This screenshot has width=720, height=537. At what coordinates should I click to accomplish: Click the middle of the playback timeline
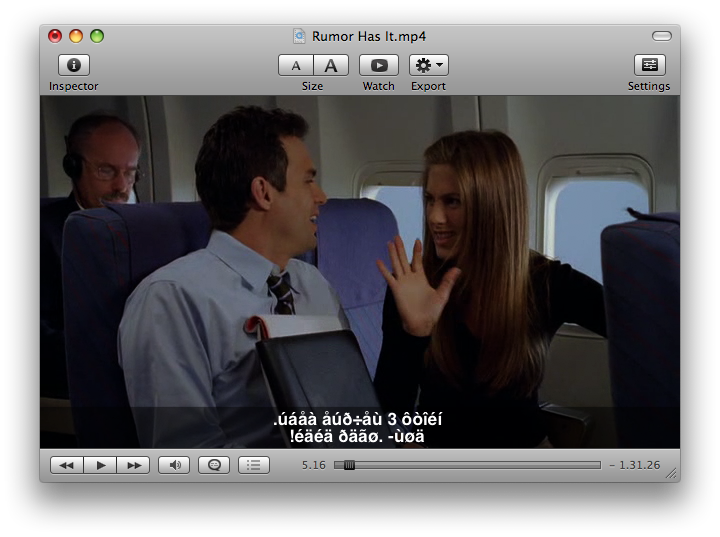tap(467, 465)
